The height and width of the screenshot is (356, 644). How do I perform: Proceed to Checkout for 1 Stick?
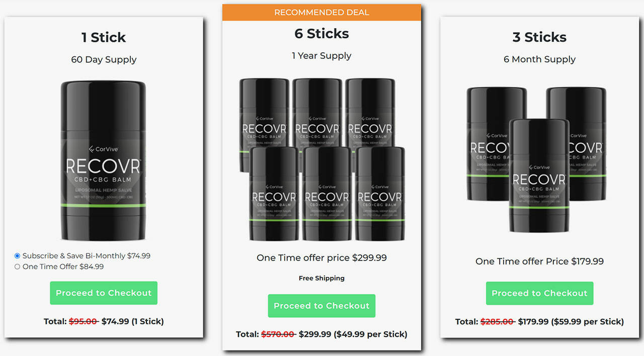pyautogui.click(x=104, y=293)
